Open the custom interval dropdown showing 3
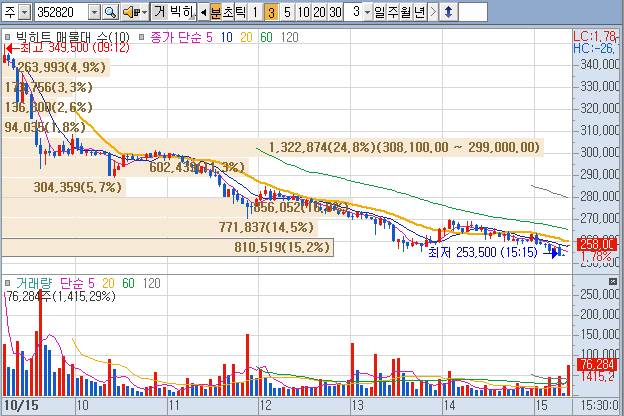 coord(367,13)
